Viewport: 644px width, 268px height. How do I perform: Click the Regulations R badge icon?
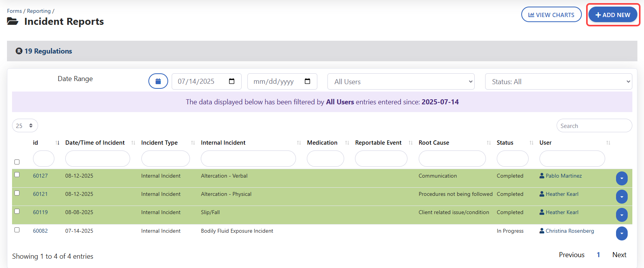pyautogui.click(x=19, y=51)
